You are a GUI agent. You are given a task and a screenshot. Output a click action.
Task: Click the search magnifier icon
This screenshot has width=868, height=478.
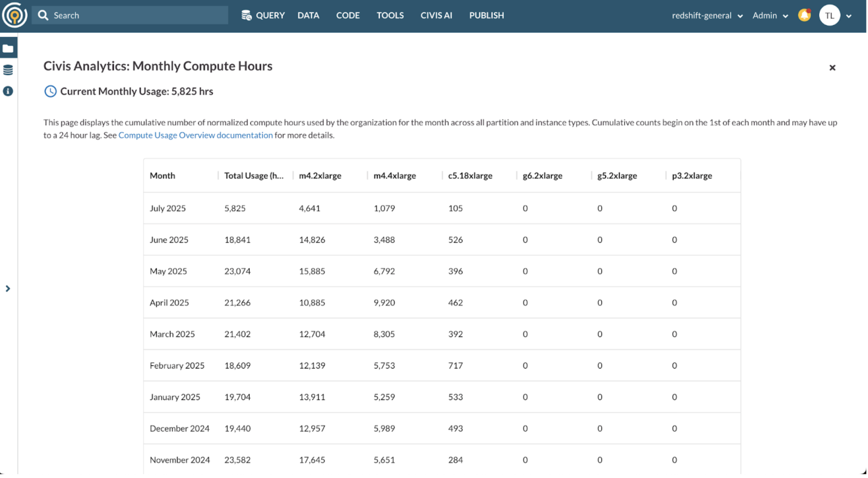(43, 15)
